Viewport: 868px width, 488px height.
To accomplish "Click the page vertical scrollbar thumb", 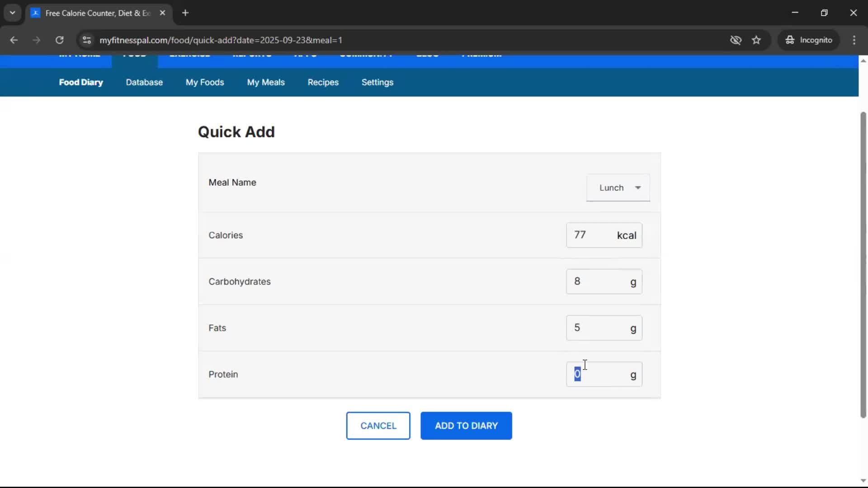I will (863, 265).
